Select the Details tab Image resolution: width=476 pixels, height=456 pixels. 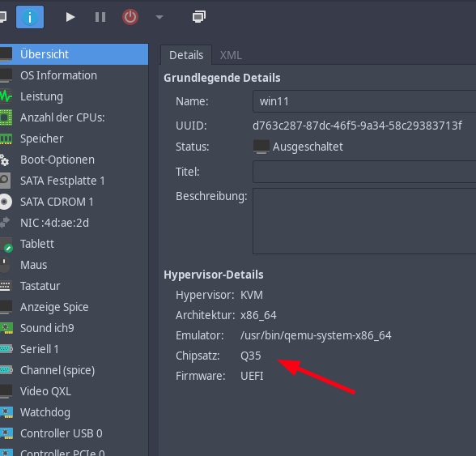coord(186,55)
